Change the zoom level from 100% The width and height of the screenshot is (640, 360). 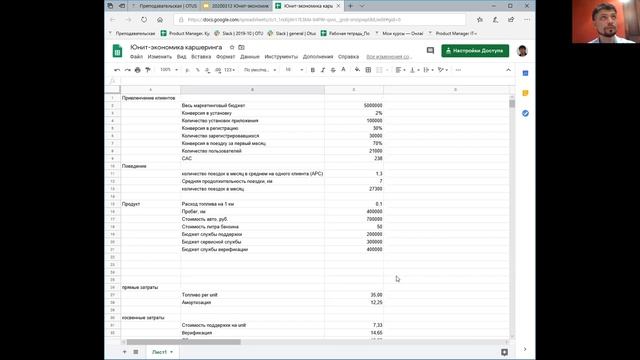169,70
